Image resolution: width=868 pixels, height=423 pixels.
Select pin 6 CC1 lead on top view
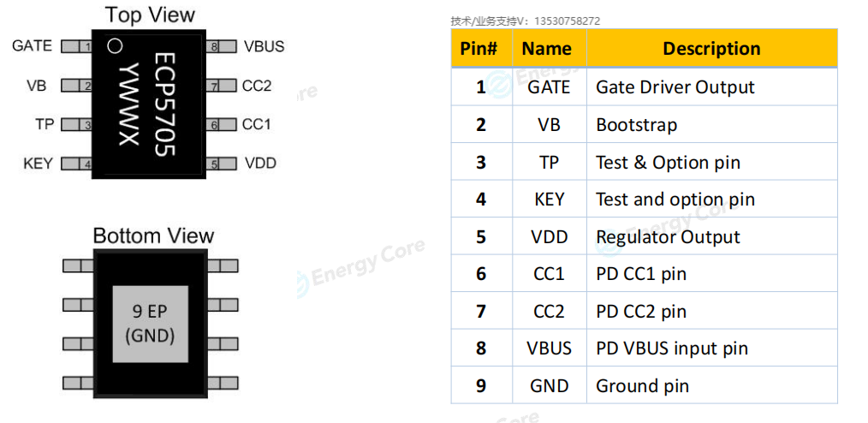(x=222, y=124)
